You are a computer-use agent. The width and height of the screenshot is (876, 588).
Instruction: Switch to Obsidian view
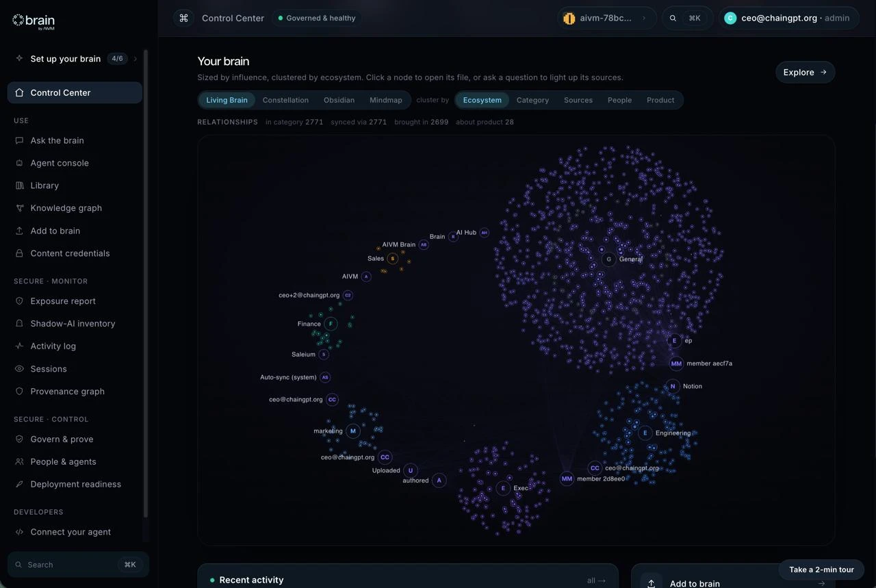coord(339,100)
